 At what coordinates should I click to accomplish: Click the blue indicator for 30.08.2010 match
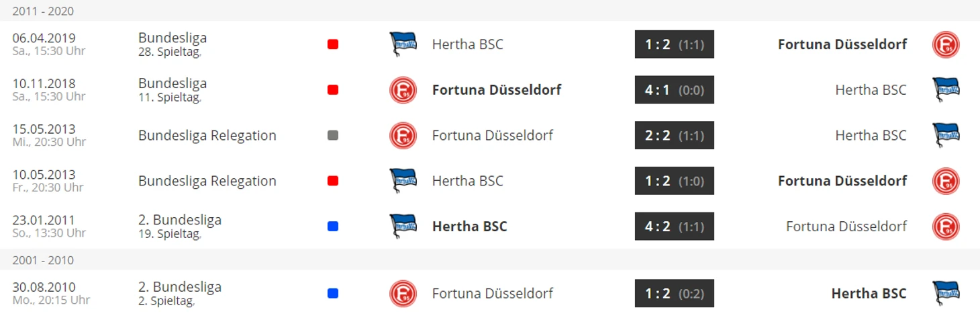(333, 294)
